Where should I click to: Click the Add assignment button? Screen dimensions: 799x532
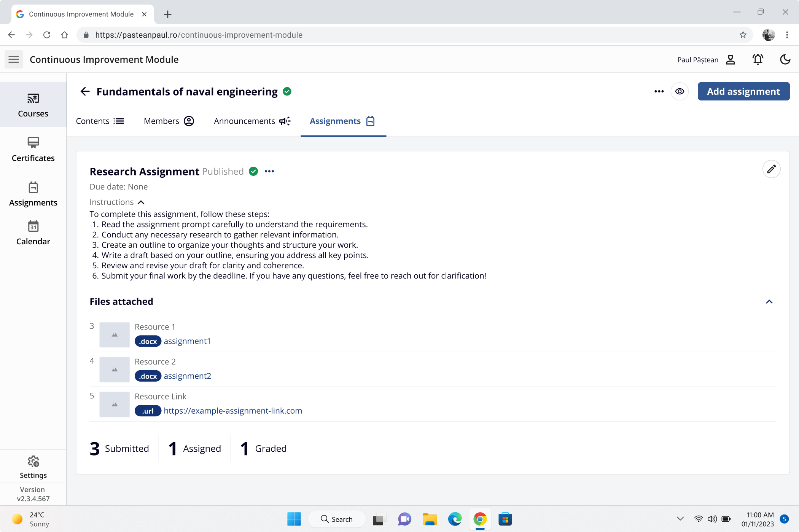click(x=743, y=91)
